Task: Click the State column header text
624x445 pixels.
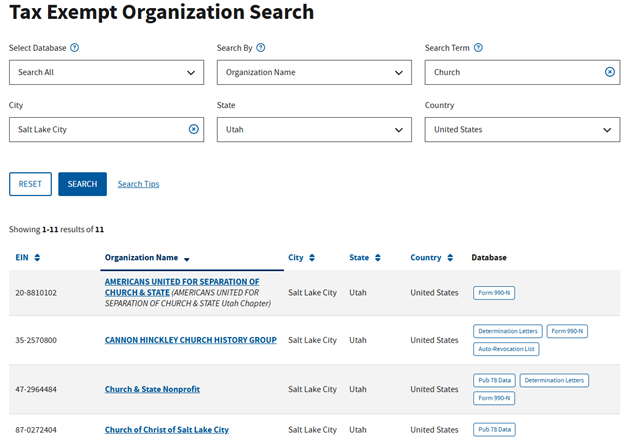Action: [x=359, y=258]
